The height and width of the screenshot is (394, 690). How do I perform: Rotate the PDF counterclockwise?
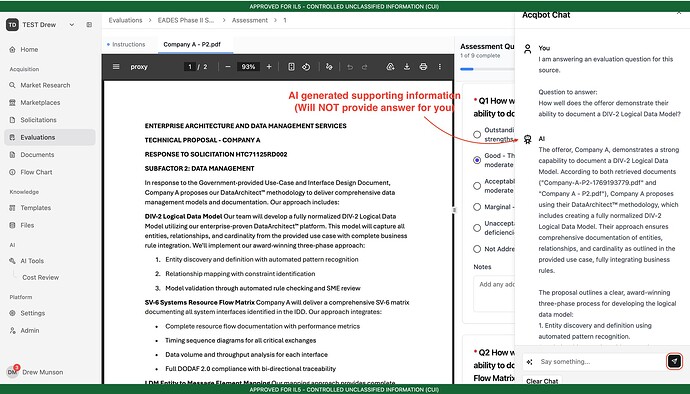coord(306,67)
